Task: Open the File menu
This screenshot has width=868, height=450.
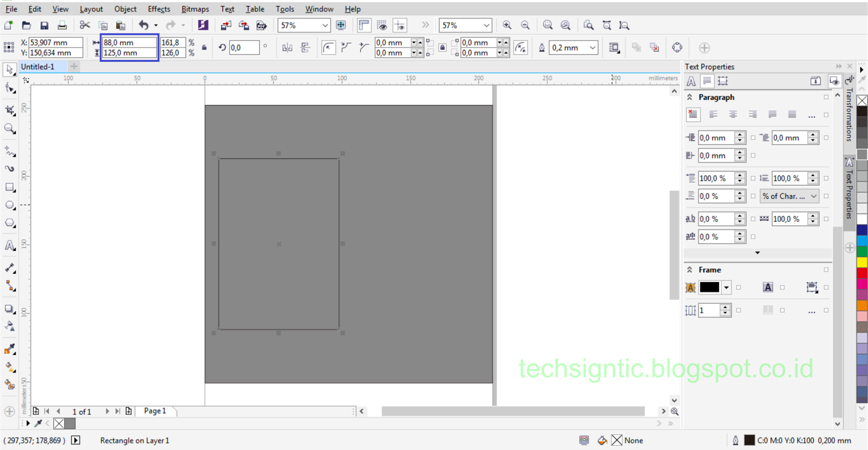Action: point(11,9)
